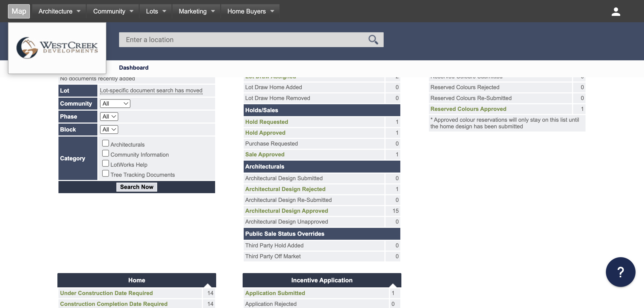Toggle the LotWorks Help checkbox
The image size is (644, 308).
(106, 164)
